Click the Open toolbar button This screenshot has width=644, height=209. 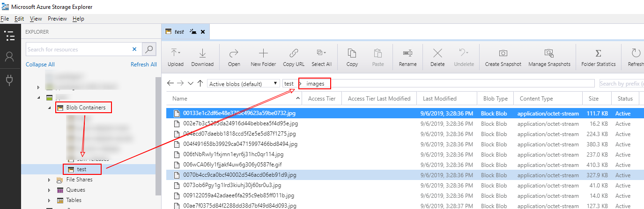(x=234, y=57)
